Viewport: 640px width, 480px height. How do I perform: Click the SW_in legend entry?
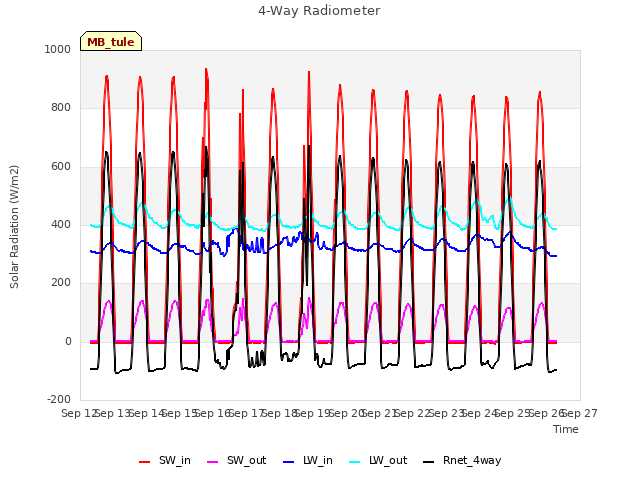tap(165, 461)
